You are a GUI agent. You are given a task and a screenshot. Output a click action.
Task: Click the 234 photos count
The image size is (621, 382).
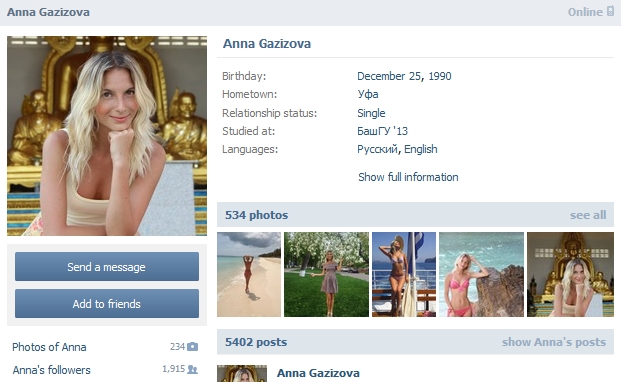coord(177,347)
